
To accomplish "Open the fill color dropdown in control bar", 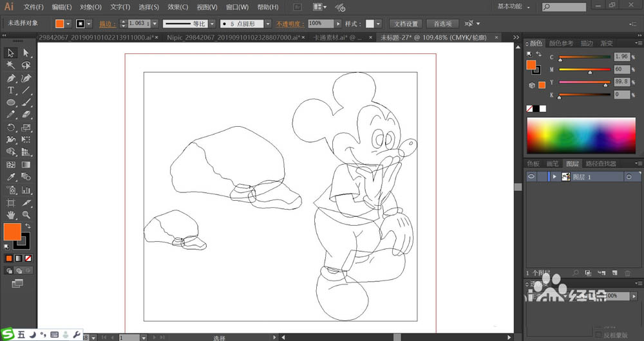I will [68, 24].
